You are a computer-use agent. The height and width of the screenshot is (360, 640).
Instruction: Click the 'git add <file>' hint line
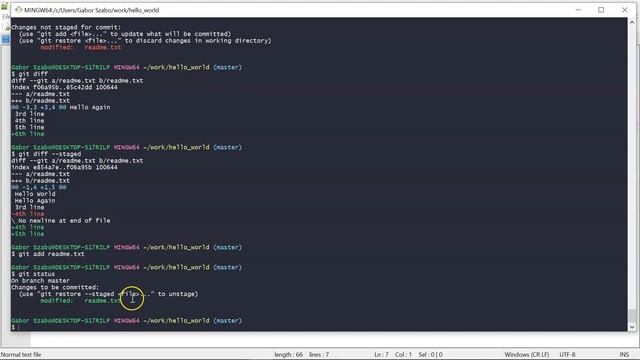coord(125,34)
